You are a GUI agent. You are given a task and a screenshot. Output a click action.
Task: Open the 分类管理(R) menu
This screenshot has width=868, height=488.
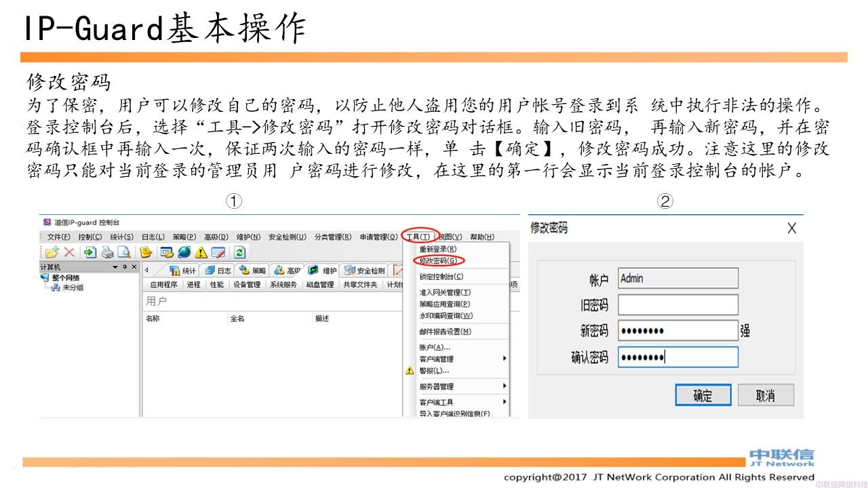point(333,237)
